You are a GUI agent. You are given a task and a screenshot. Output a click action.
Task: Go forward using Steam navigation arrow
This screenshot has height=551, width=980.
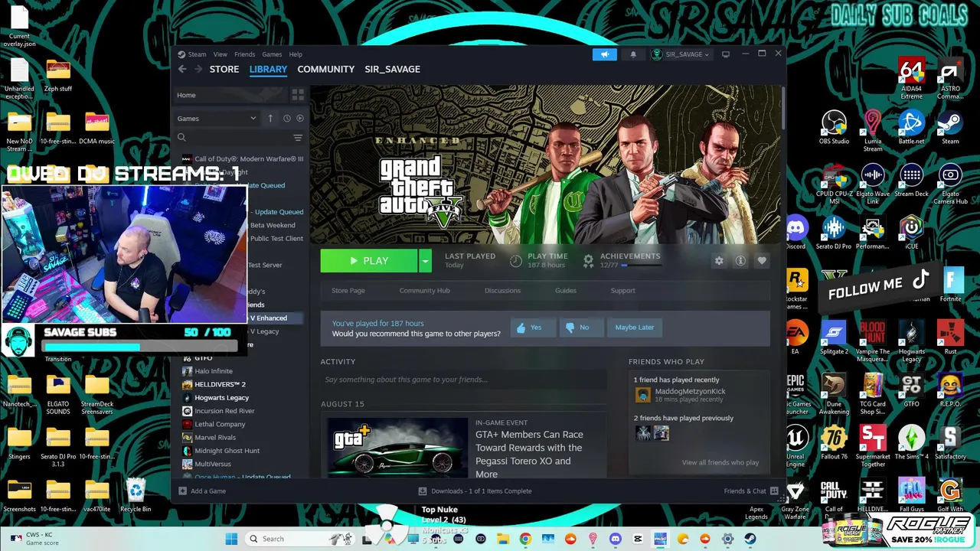(198, 69)
